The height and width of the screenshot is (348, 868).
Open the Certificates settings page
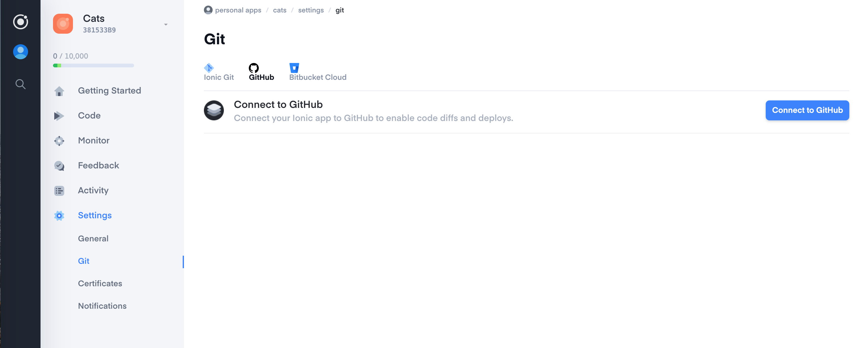click(x=100, y=283)
